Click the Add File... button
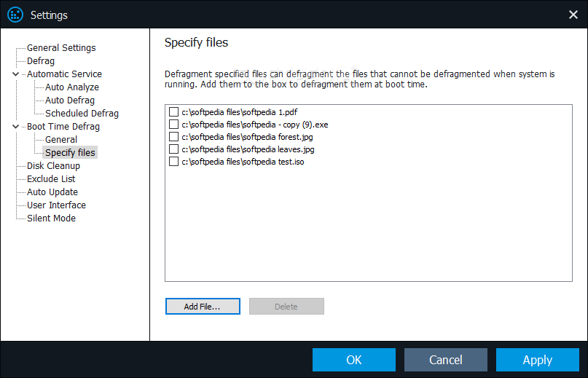The height and width of the screenshot is (378, 588). pyautogui.click(x=203, y=307)
